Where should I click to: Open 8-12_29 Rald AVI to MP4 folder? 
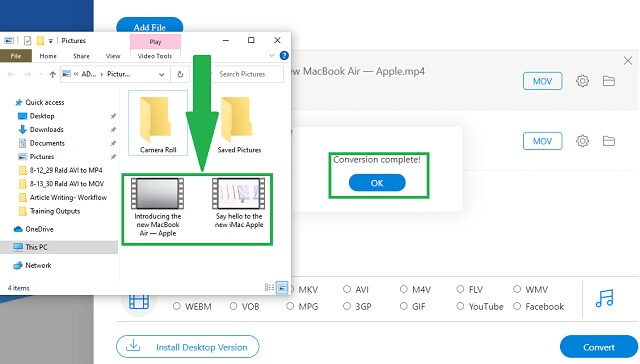coord(61,170)
